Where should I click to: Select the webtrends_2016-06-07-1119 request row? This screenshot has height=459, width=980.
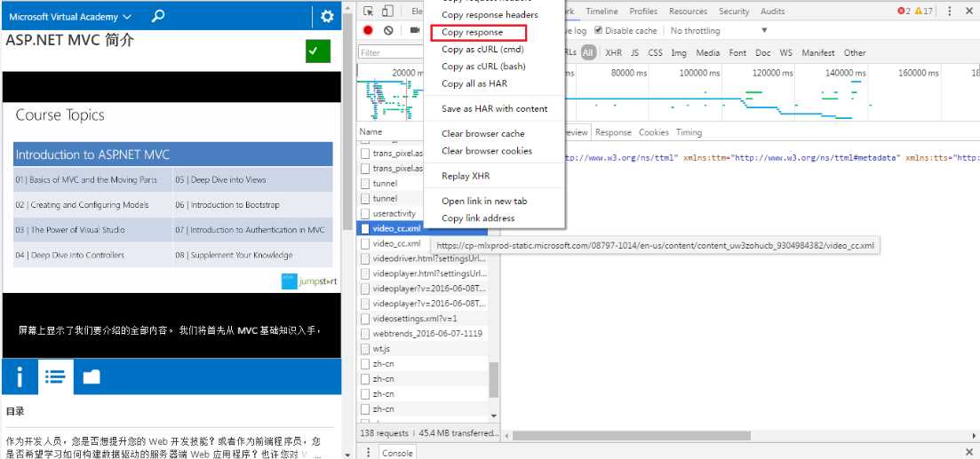click(421, 334)
